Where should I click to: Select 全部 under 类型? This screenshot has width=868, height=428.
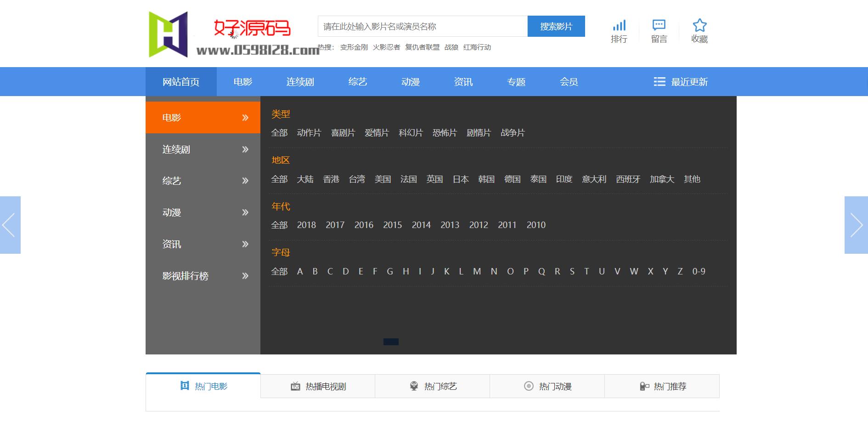coord(279,133)
